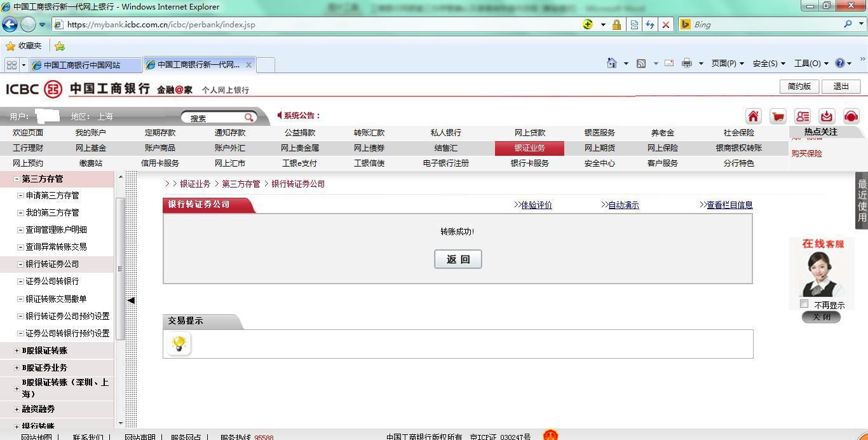868x440 pixels.
Task: Open the 转账汇款 menu item
Action: pos(369,133)
